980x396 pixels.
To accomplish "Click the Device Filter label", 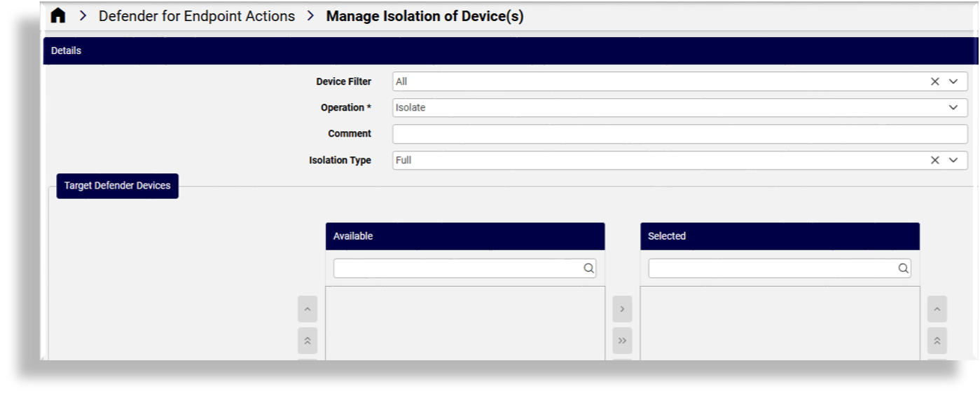I will point(344,82).
